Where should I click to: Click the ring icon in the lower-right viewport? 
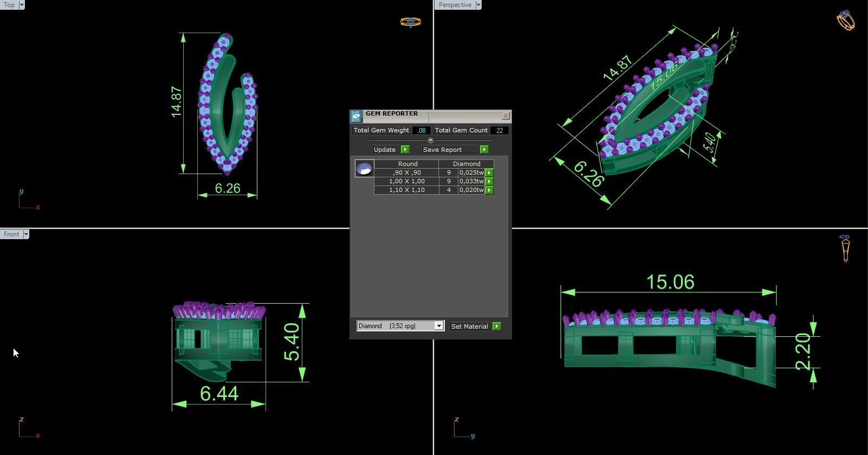[845, 249]
